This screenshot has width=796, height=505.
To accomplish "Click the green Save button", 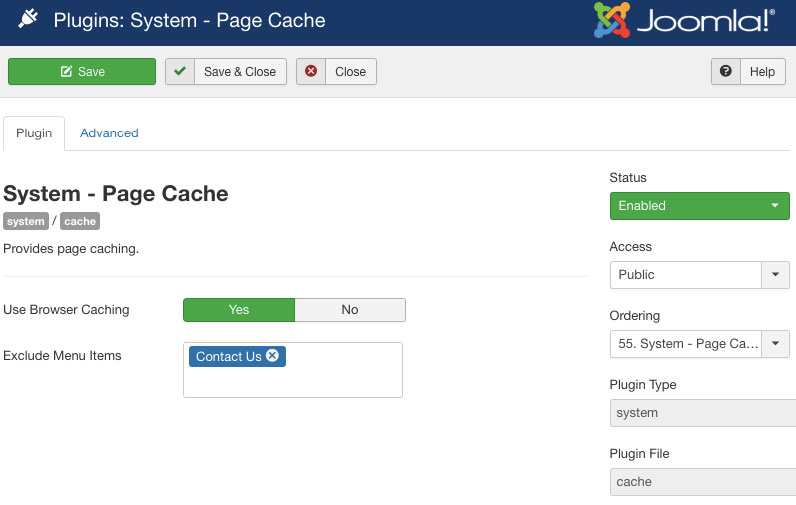I will click(82, 72).
